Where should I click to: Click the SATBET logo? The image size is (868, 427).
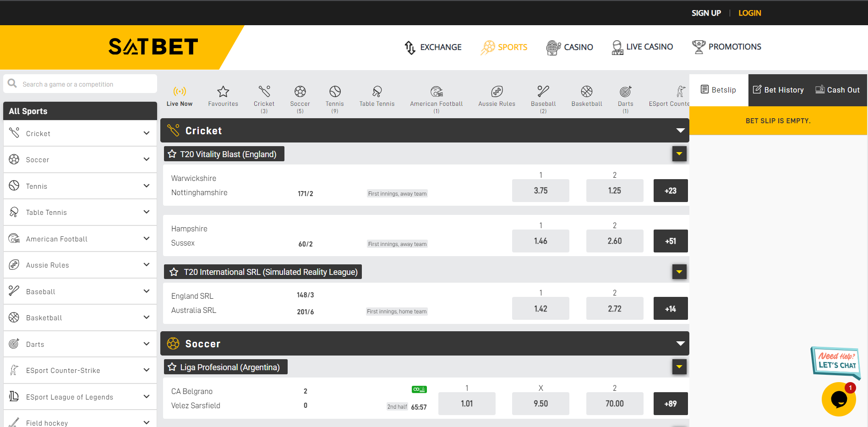click(x=153, y=47)
